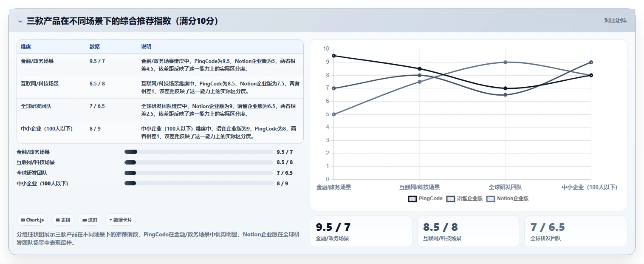Select the 进度 tag chip

tap(90, 220)
